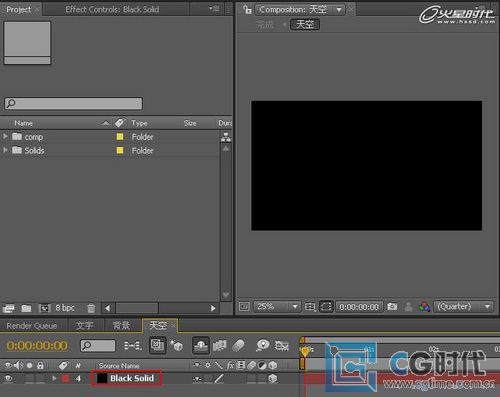This screenshot has width=500, height=397.
Task: Click the timeline current time 0:00:00:00
Action: pyautogui.click(x=37, y=346)
